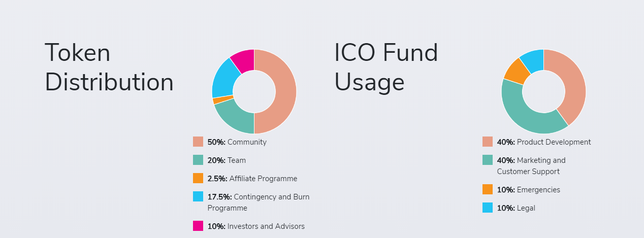This screenshot has height=238, width=644.
Task: Select the 10% Investors and Advisors label
Action: tap(256, 226)
